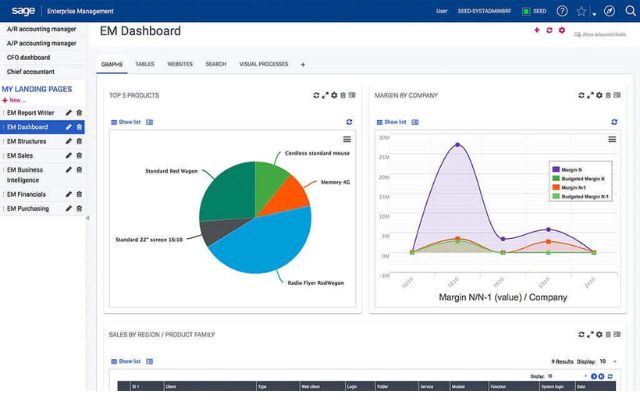Click the Standard Red Wagon pie slice
The image size is (640, 400).
pyautogui.click(x=229, y=192)
